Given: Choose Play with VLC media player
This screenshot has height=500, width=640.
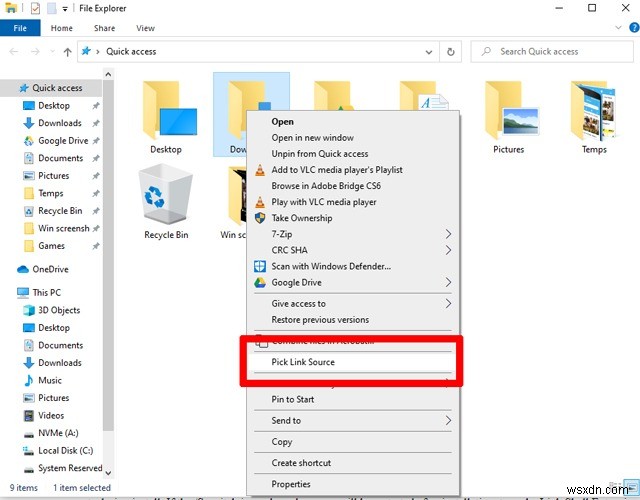Looking at the screenshot, I should [x=353, y=202].
